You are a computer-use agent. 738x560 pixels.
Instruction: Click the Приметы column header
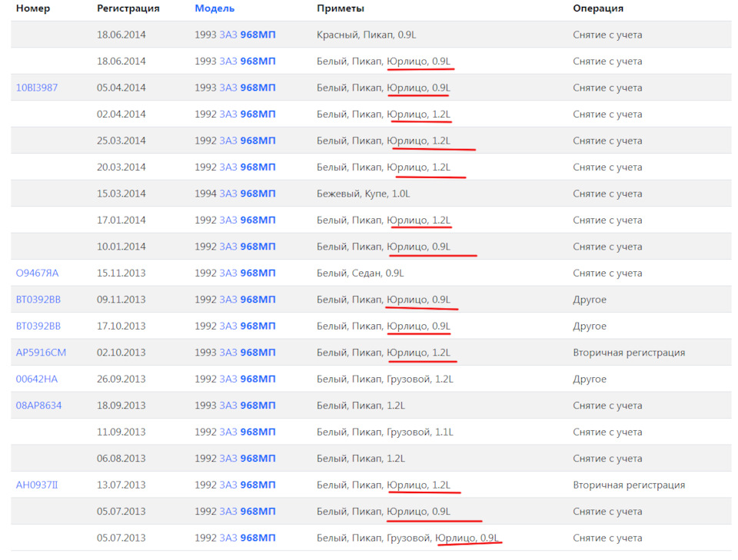341,8
